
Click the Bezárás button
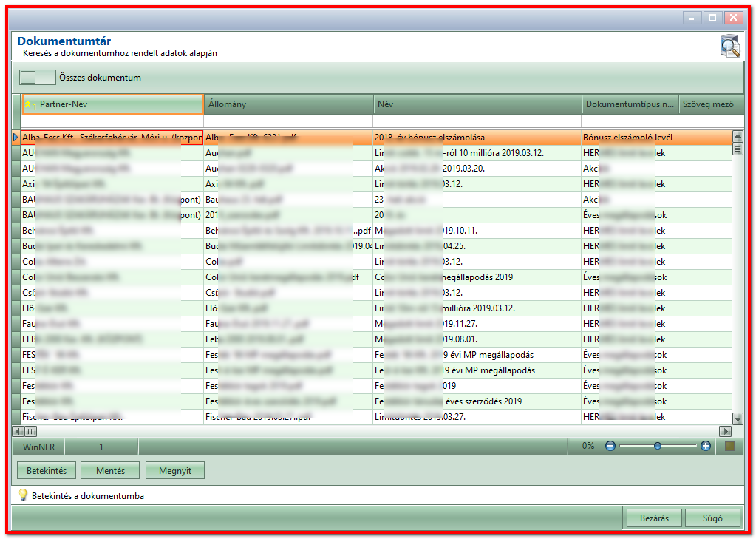[654, 518]
